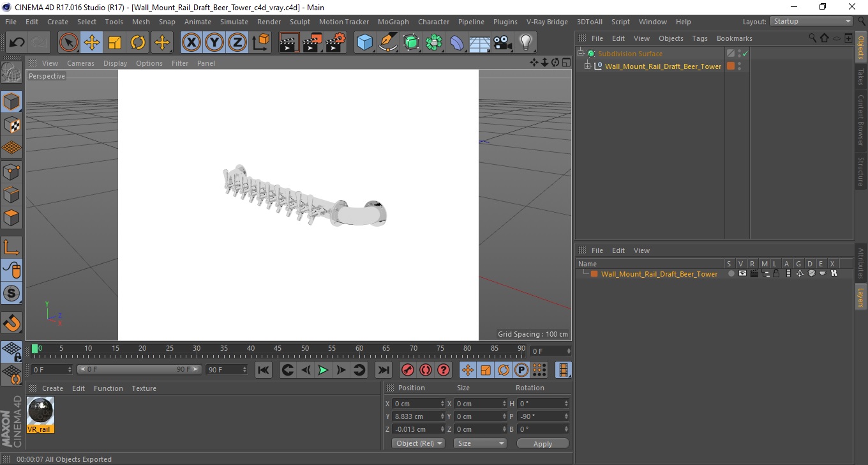The image size is (868, 465).
Task: Click Viewport Solo S icon
Action: pyautogui.click(x=11, y=294)
